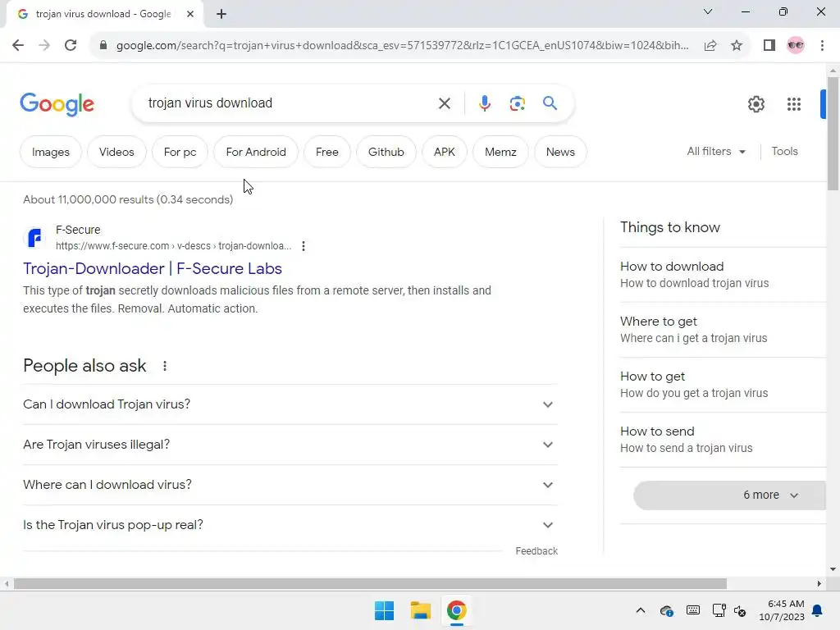Open the Google apps grid
The height and width of the screenshot is (630, 840).
pos(794,104)
